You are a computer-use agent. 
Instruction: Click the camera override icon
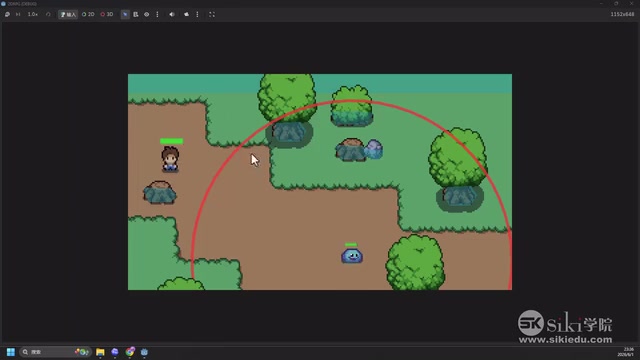(187, 14)
